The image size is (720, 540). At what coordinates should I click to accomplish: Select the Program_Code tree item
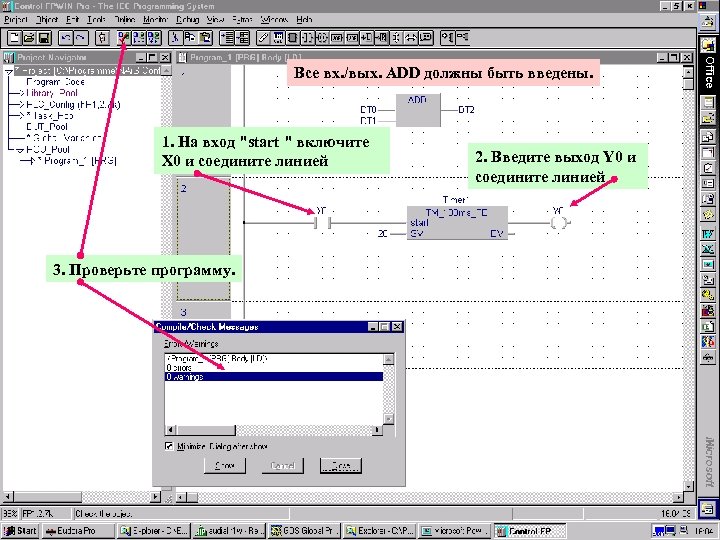(56, 82)
